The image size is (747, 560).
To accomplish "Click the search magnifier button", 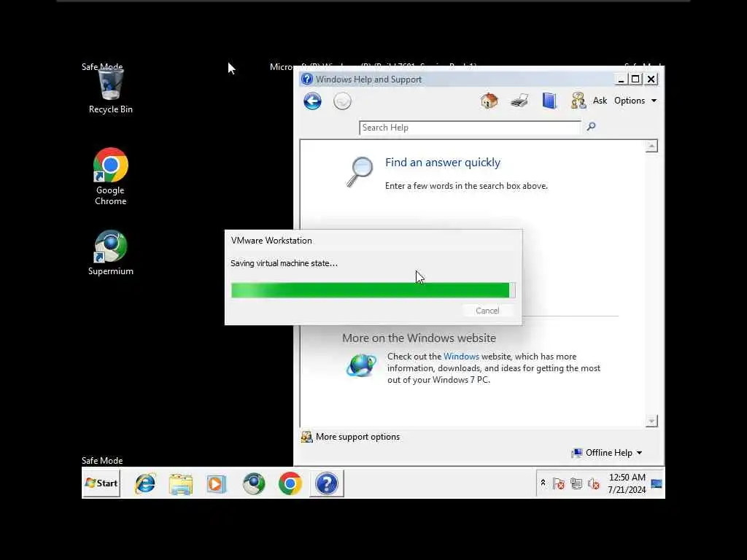I will click(591, 127).
